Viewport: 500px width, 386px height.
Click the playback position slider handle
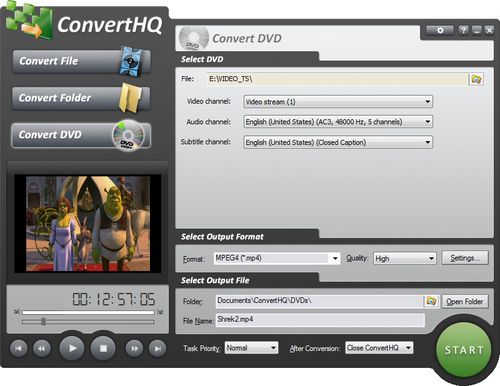click(43, 322)
